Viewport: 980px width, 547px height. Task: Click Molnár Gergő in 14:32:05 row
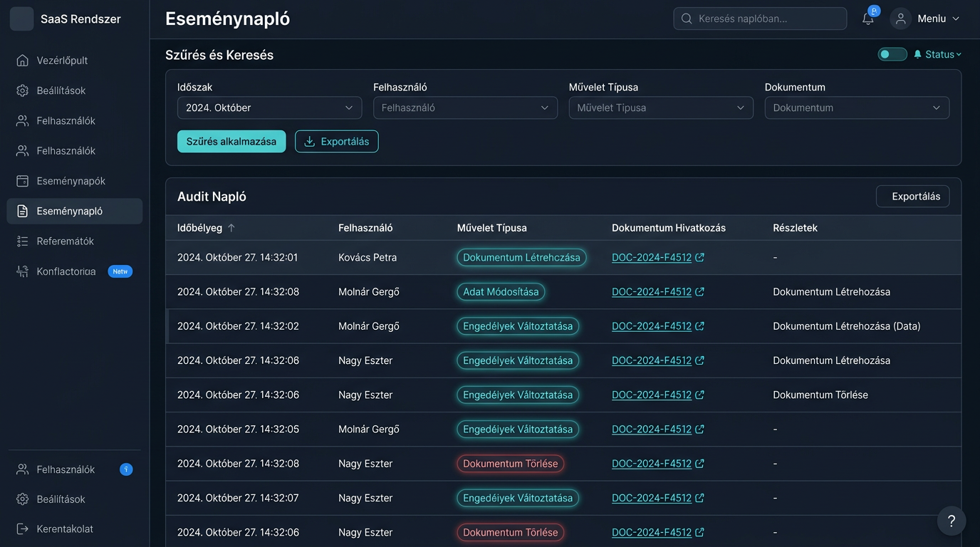(369, 429)
